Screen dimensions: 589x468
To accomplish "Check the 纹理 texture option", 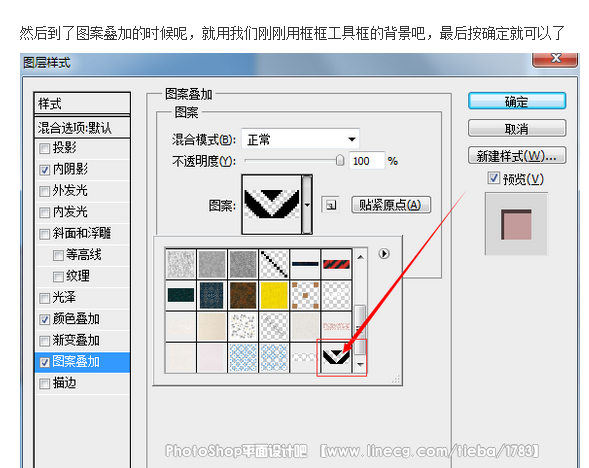I will (58, 277).
